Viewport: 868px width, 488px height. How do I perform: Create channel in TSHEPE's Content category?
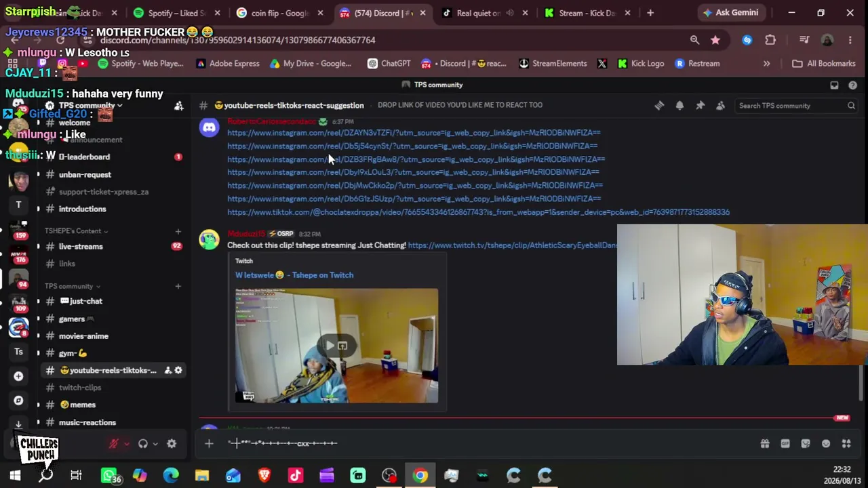[x=178, y=231]
